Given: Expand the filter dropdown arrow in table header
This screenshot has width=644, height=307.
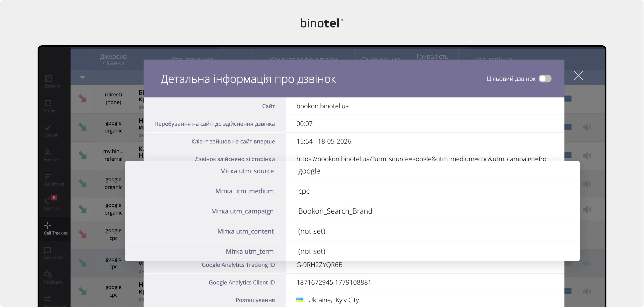Looking at the screenshot, I should pos(82,77).
